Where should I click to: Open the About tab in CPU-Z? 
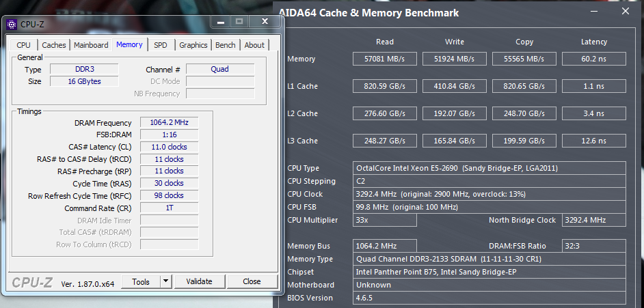254,45
